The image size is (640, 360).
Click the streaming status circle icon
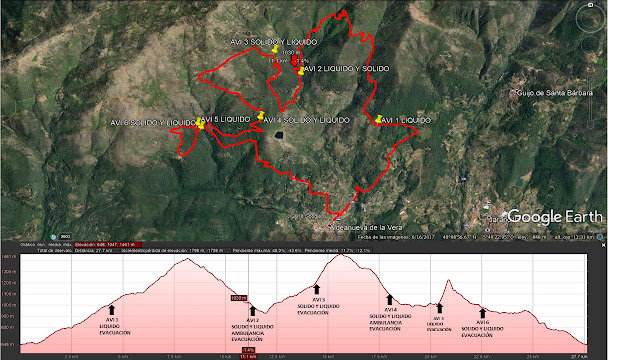pos(600,237)
